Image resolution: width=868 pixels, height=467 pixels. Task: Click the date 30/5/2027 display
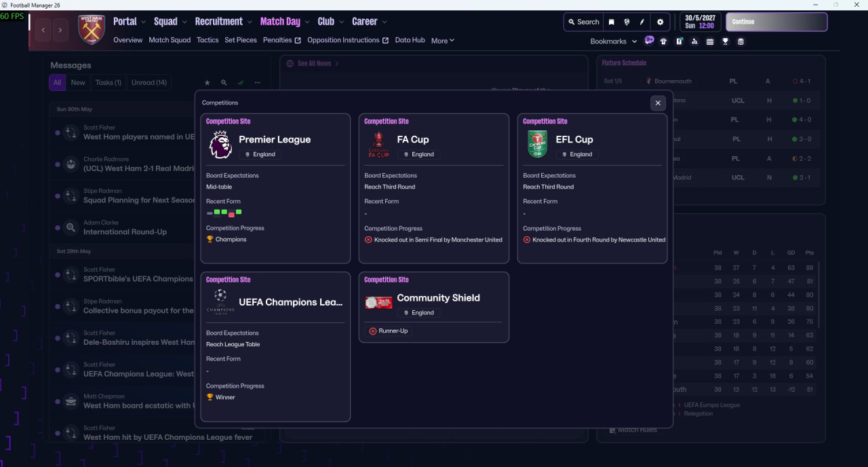pyautogui.click(x=701, y=18)
